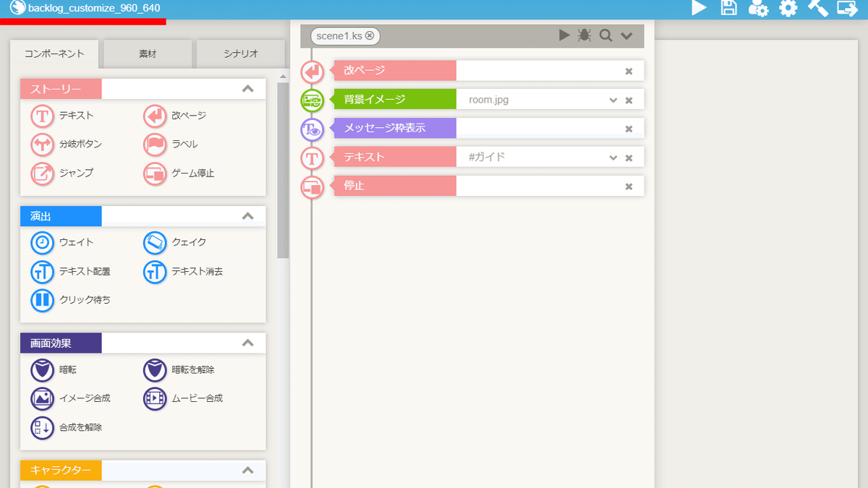The image size is (868, 488).
Task: Switch to コンポーネント tab
Action: coord(54,54)
